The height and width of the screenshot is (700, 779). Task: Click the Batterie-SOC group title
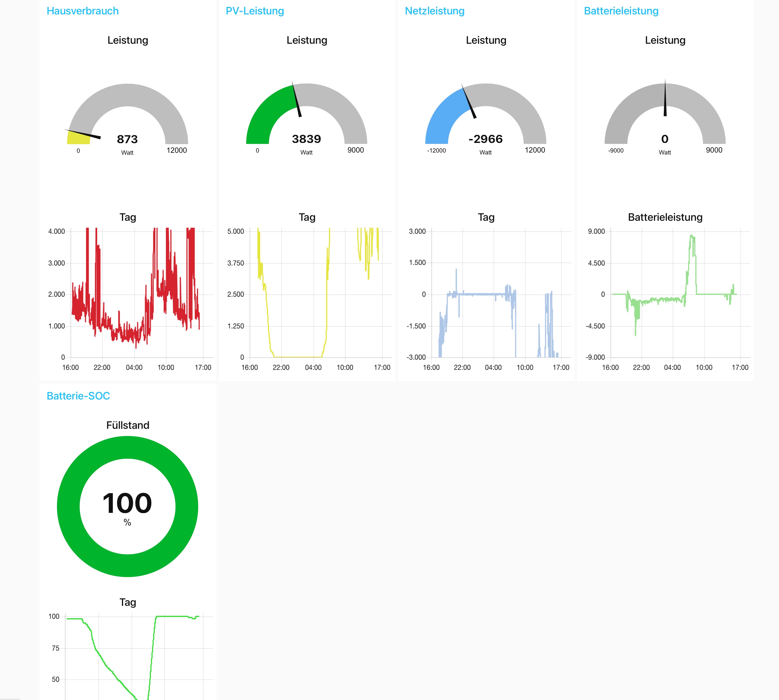[x=78, y=396]
